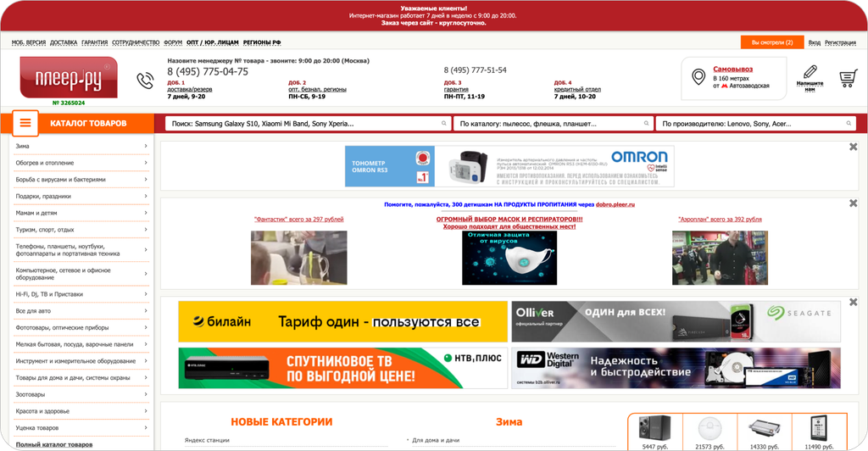Close the masks promo block
The image size is (868, 451).
point(853,203)
